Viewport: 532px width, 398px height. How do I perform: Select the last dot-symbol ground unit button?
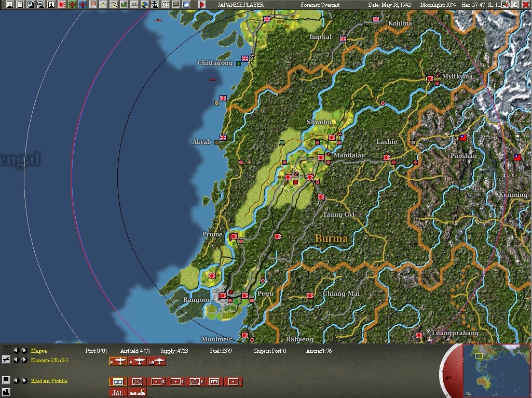click(234, 382)
